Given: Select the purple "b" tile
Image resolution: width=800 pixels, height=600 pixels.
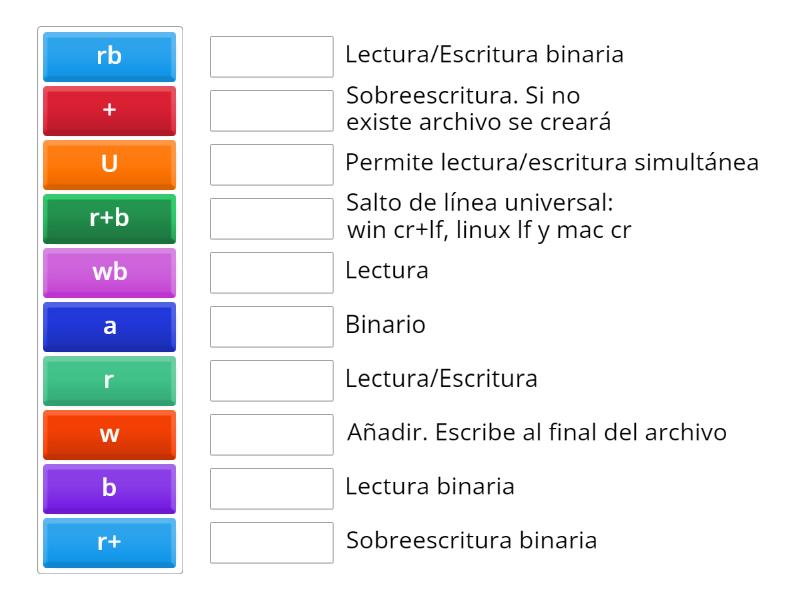Looking at the screenshot, I should (109, 489).
